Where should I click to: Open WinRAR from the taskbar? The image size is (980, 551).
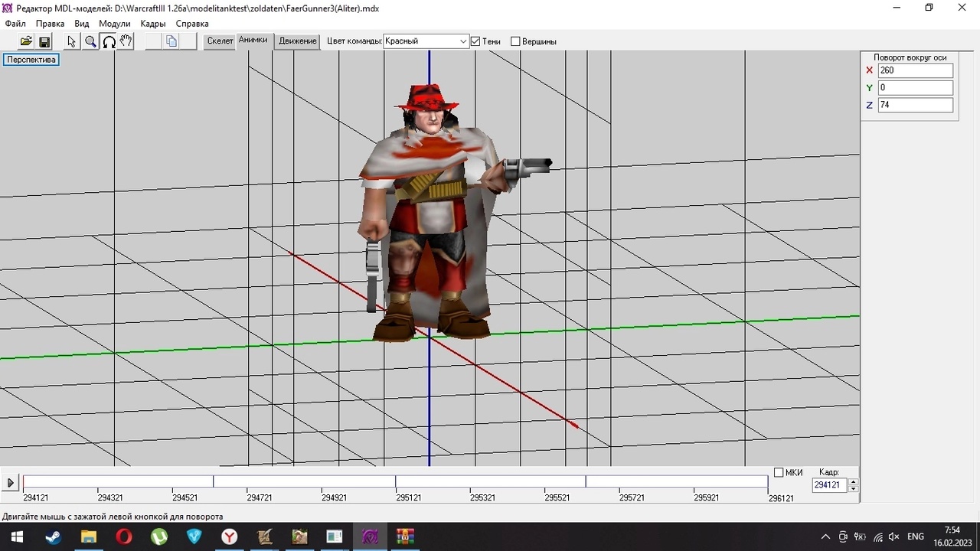point(405,536)
